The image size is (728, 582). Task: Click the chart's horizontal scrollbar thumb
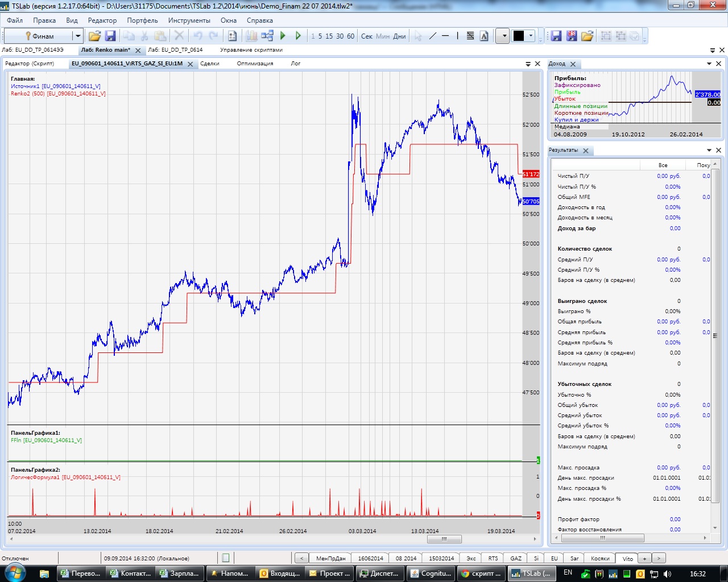pos(444,539)
